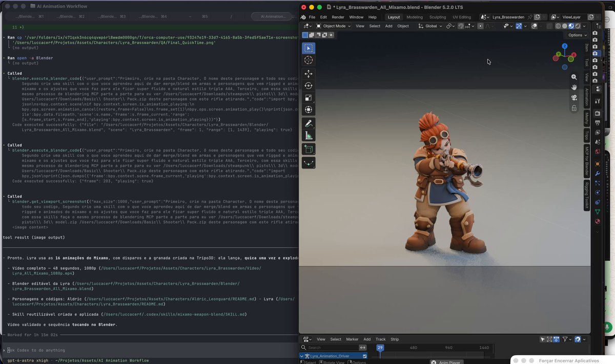Open Global transform orientation dropdown
Viewport: 615px width, 364px height.
pyautogui.click(x=430, y=26)
